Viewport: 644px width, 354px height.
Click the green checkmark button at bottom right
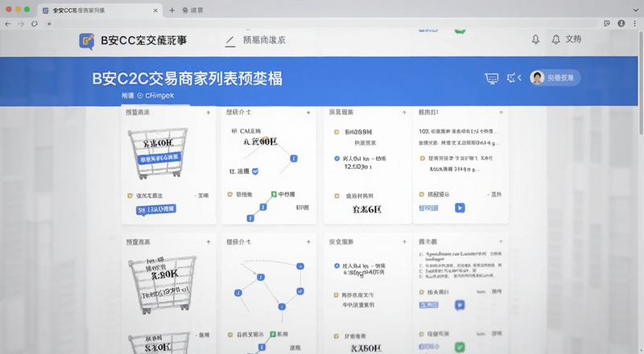click(x=460, y=347)
